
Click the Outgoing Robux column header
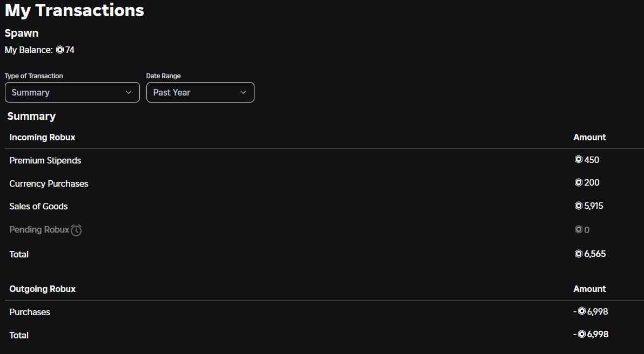pyautogui.click(x=42, y=289)
